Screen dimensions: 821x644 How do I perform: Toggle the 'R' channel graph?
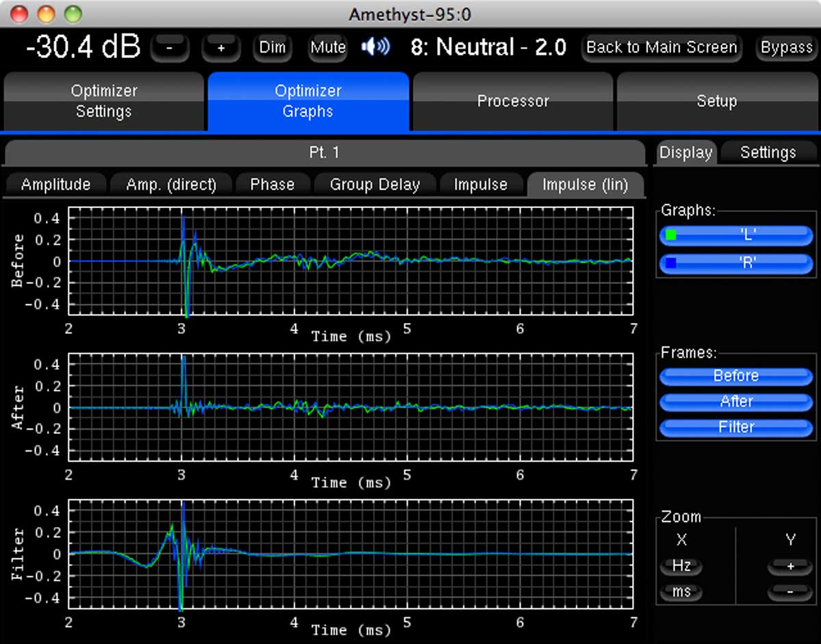tap(736, 263)
